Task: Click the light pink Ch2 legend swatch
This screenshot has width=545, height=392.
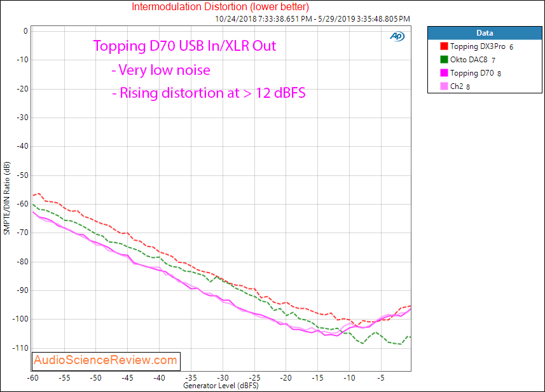Action: point(444,86)
